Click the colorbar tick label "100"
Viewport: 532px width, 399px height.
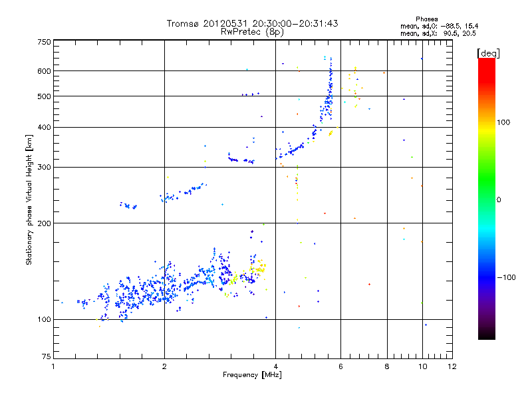[503, 122]
